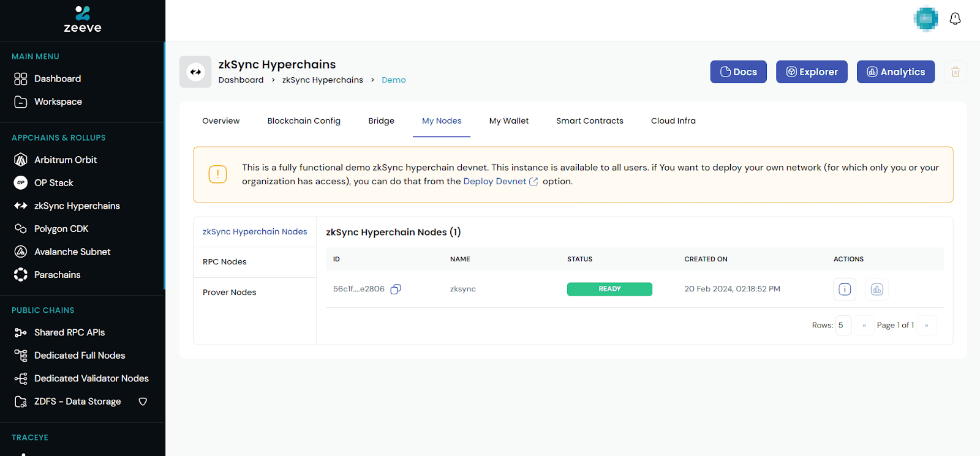Click the Explorer button
The height and width of the screenshot is (456, 980).
(812, 72)
